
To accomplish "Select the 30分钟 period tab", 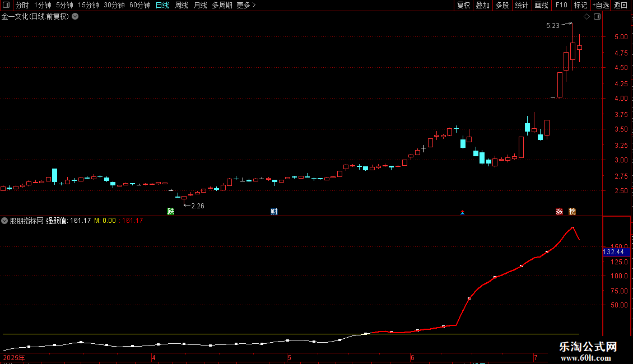I will pyautogui.click(x=114, y=5).
